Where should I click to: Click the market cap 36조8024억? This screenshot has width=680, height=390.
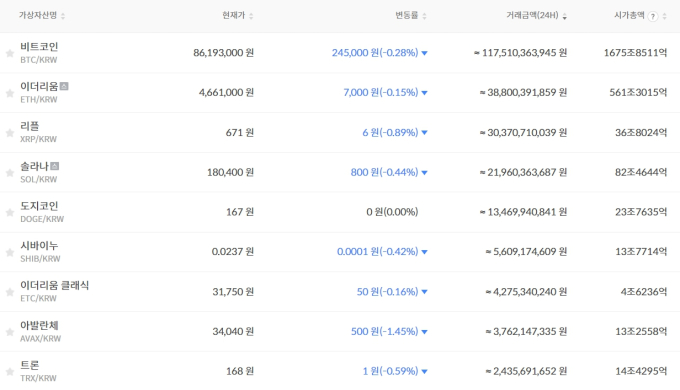641,133
